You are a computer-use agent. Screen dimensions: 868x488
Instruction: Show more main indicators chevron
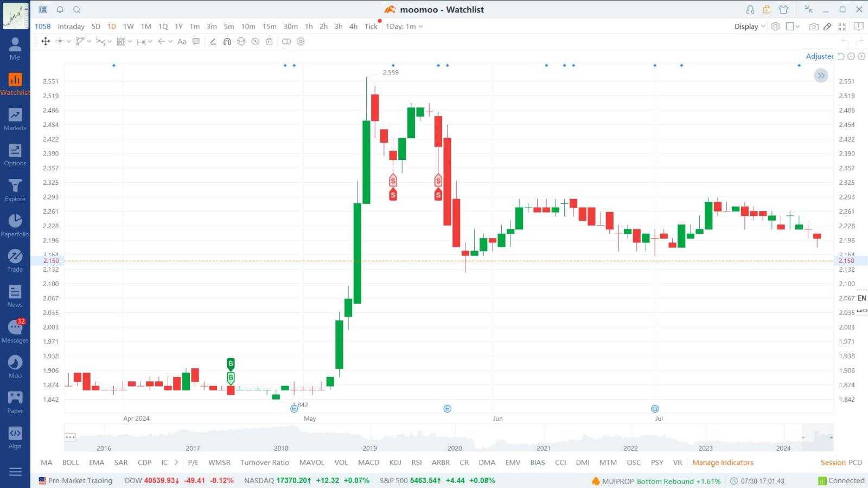(x=176, y=463)
